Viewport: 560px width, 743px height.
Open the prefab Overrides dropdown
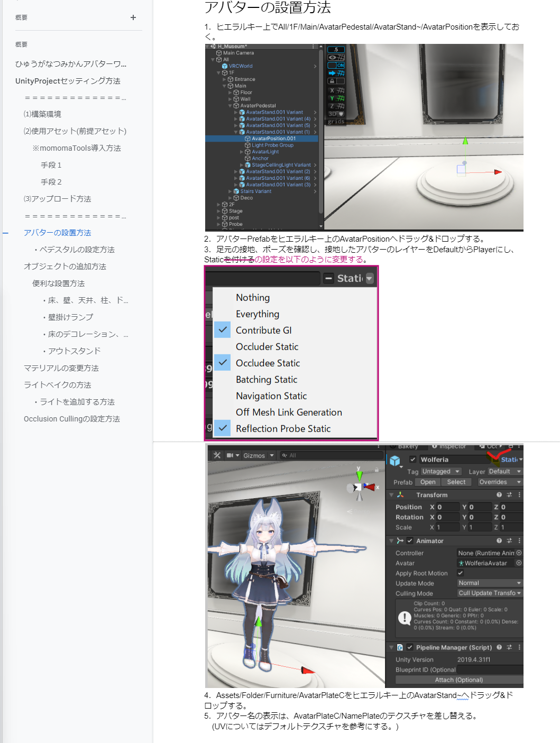(499, 482)
